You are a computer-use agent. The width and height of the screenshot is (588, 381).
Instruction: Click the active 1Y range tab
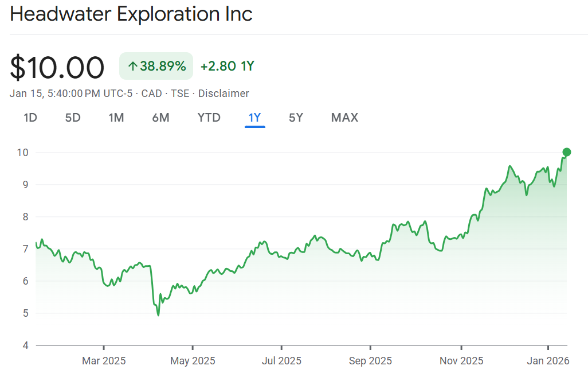tap(254, 118)
